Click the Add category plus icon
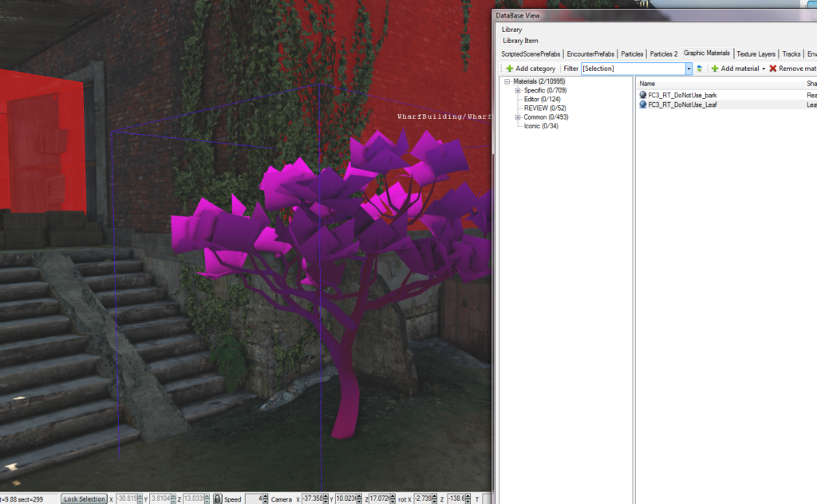817x504 pixels. (510, 69)
